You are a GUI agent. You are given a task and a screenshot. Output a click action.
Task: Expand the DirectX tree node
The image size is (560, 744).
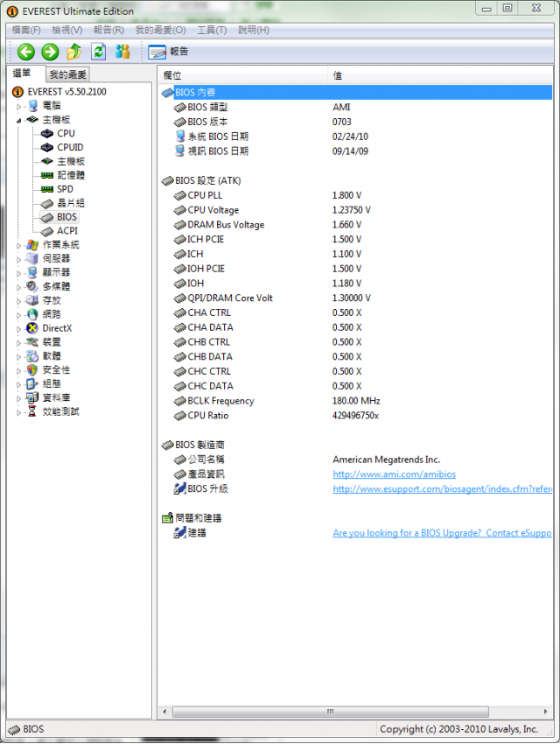(x=19, y=329)
